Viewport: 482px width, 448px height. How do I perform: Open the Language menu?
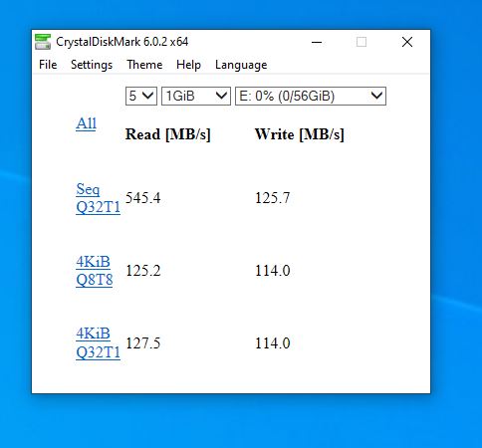[x=241, y=65]
